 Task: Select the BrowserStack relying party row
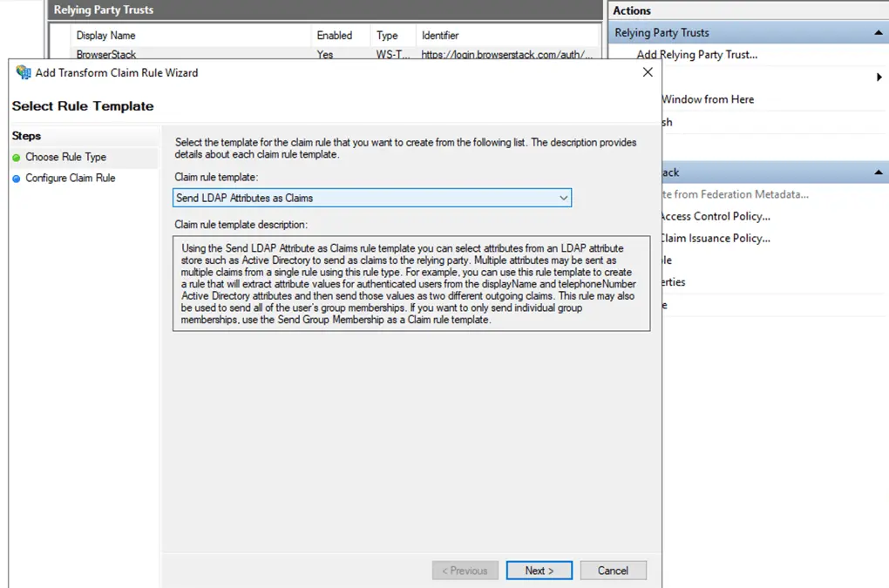tap(106, 54)
